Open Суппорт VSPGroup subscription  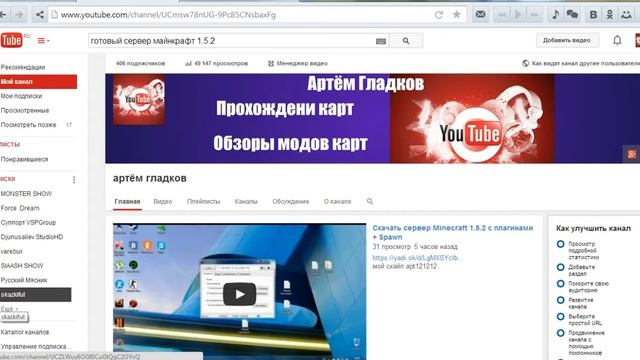click(x=28, y=222)
